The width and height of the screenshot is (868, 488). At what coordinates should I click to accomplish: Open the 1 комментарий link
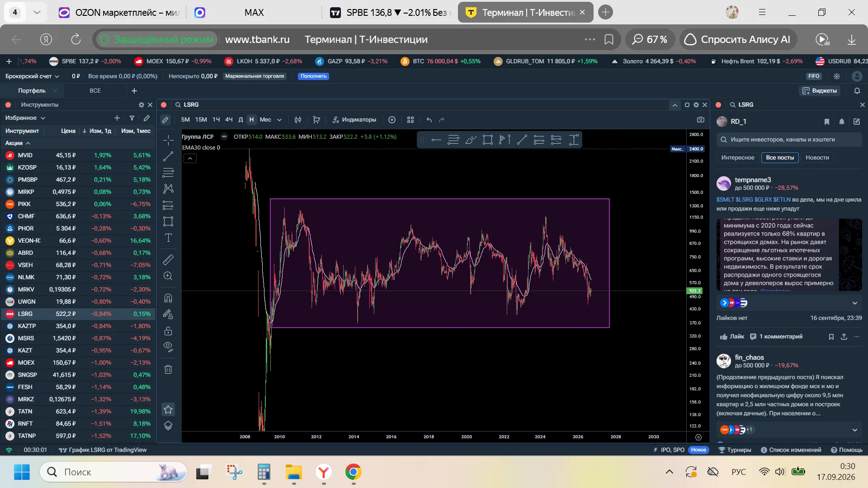point(776,337)
